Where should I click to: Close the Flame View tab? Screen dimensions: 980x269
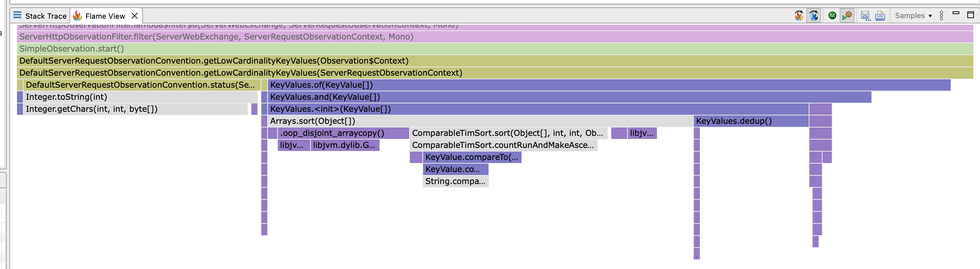[134, 16]
